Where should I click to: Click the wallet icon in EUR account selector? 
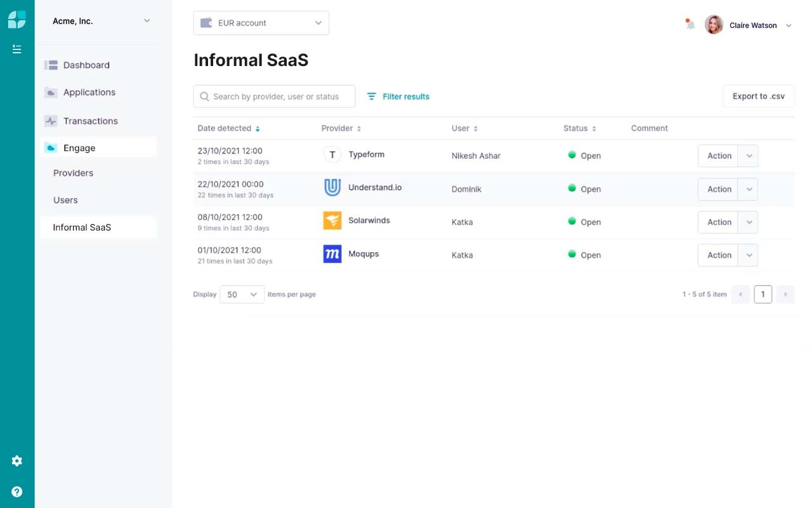coord(206,23)
